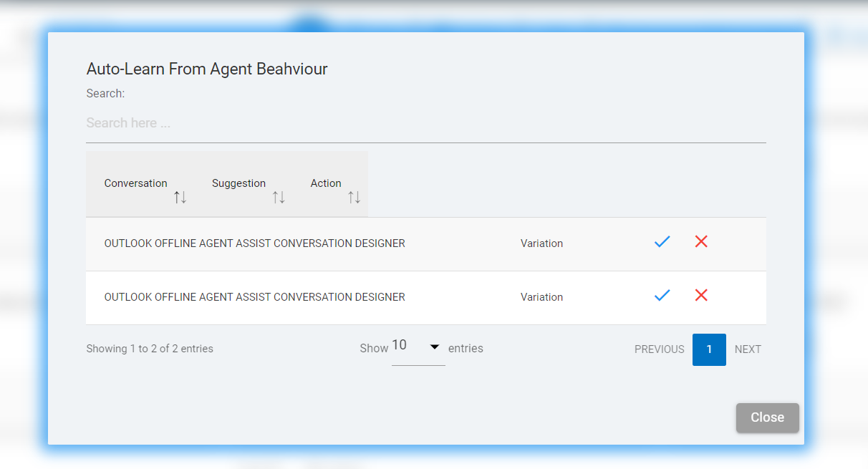Close the Auto-Learn dialog
The image size is (868, 469).
(767, 417)
